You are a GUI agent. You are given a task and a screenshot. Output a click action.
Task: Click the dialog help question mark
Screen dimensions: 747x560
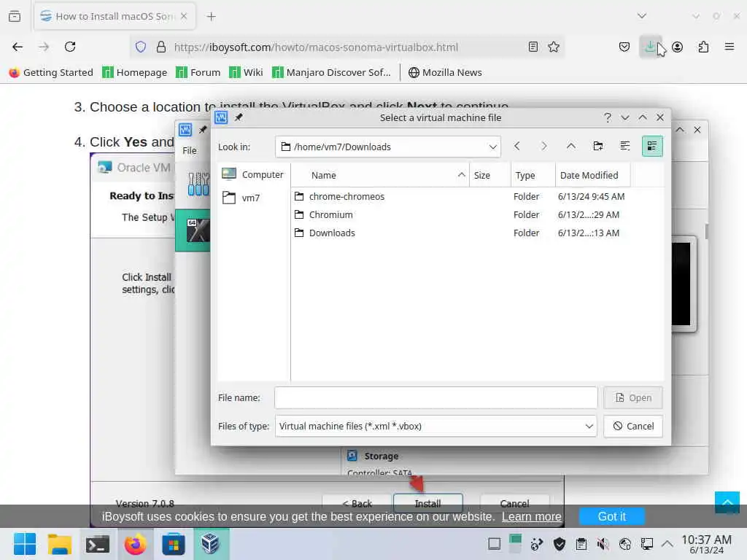pyautogui.click(x=608, y=117)
